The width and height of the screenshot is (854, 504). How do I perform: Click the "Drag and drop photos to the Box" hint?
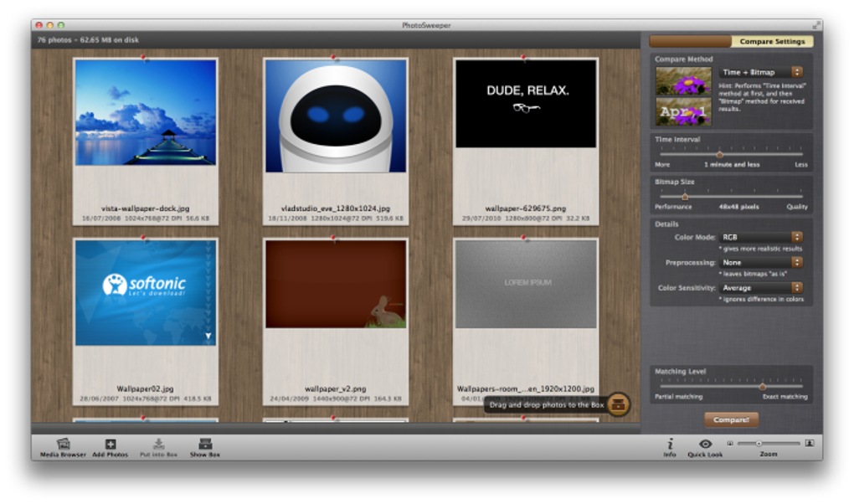pyautogui.click(x=546, y=405)
